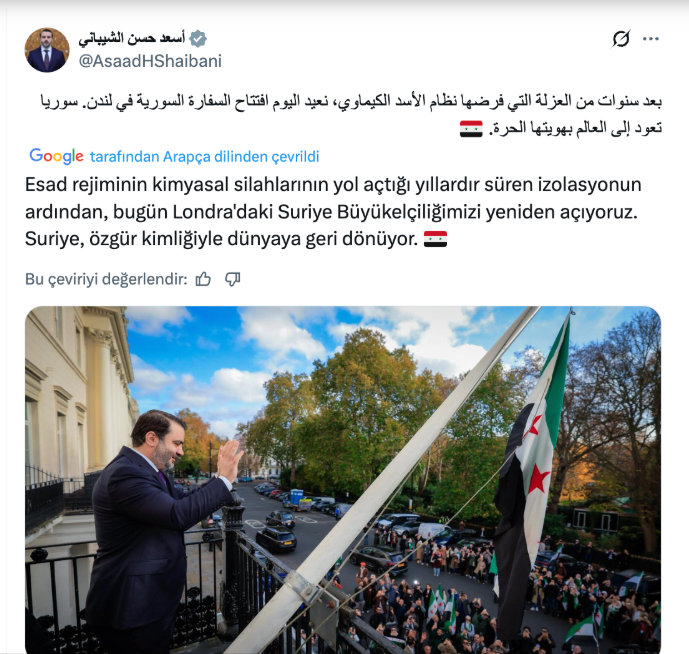Viewport: 689px width, 654px height.
Task: Click the original Arabic tweet text
Action: tap(351, 114)
